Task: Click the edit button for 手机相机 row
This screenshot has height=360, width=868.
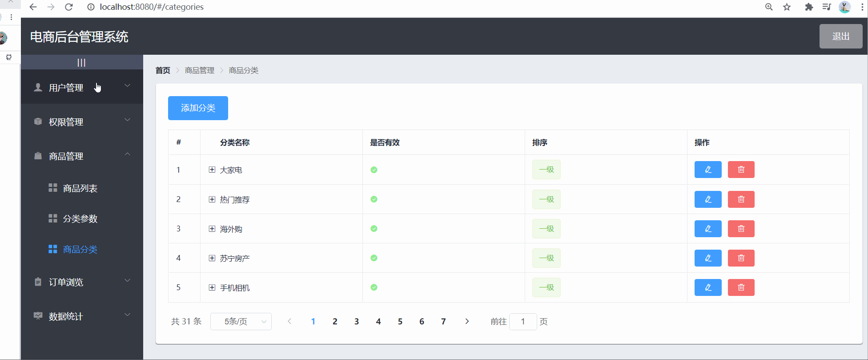Action: 708,287
